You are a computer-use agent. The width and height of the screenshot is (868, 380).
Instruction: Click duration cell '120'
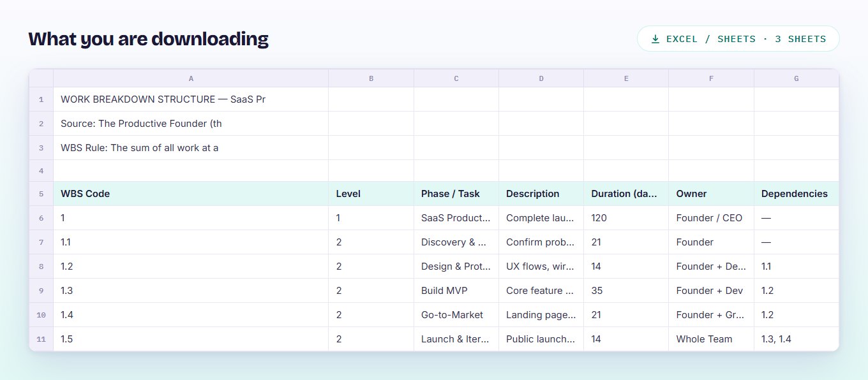[626, 218]
